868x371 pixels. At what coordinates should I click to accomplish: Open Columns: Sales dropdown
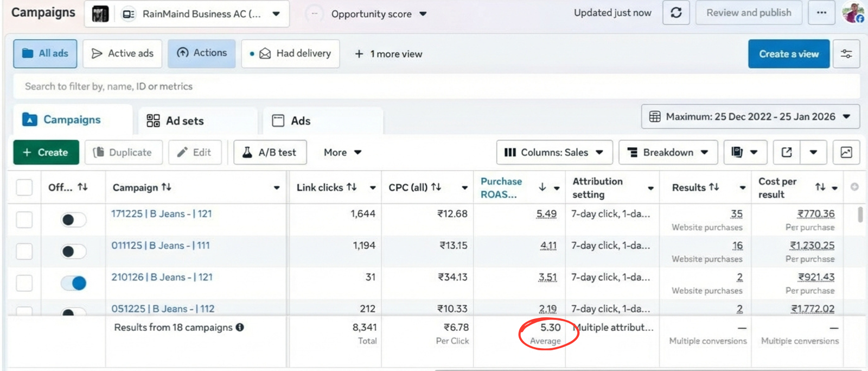(x=554, y=152)
